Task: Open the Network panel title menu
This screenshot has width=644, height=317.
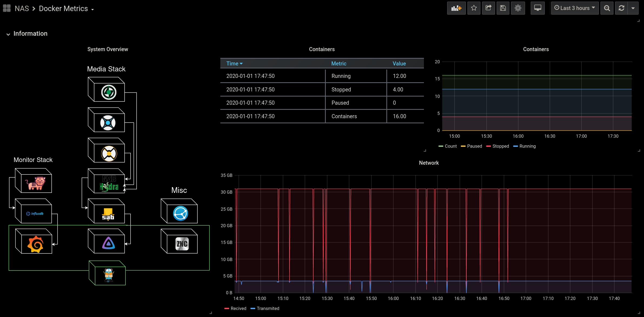Action: [429, 163]
